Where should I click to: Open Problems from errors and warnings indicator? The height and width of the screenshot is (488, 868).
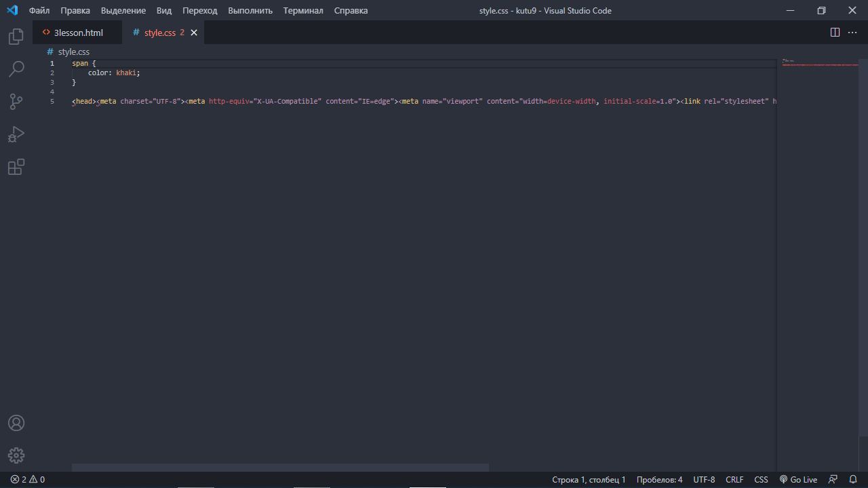[x=28, y=479]
